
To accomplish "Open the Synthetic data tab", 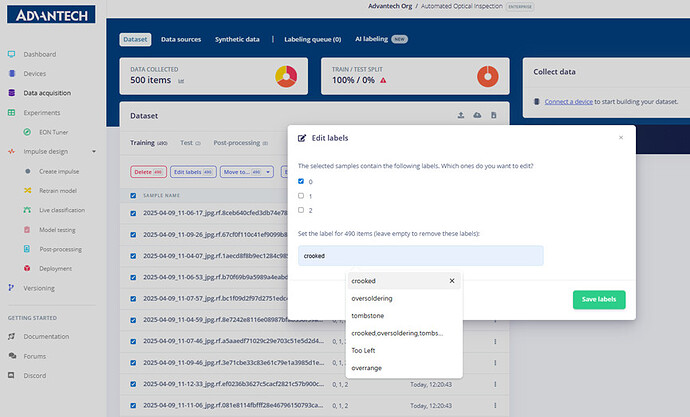I will tap(237, 39).
